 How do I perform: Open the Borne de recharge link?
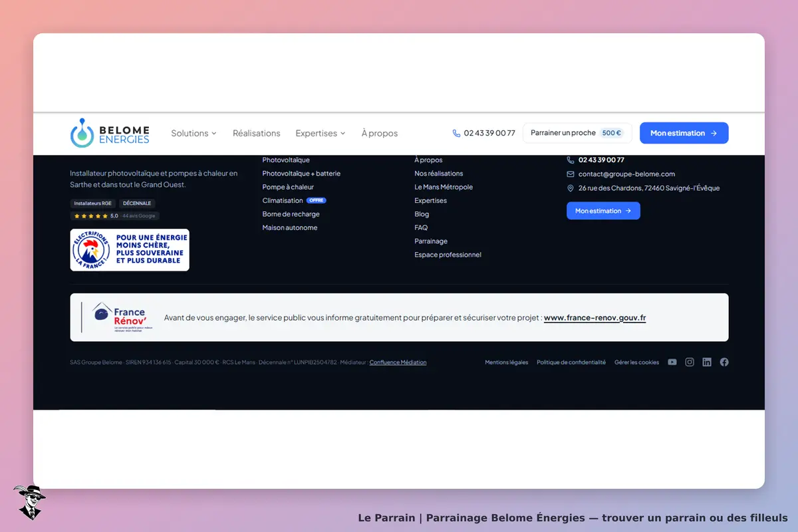point(291,214)
